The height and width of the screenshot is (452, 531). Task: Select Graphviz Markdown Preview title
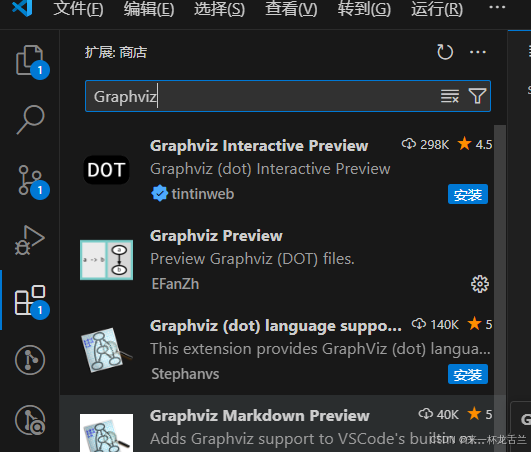click(260, 416)
